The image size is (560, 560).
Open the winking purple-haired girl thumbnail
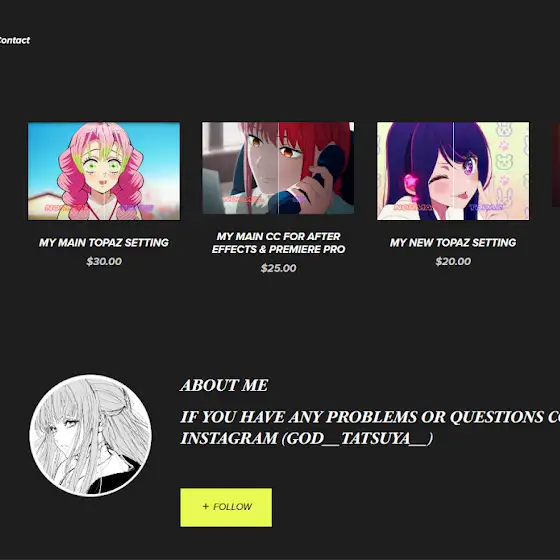[x=453, y=171]
